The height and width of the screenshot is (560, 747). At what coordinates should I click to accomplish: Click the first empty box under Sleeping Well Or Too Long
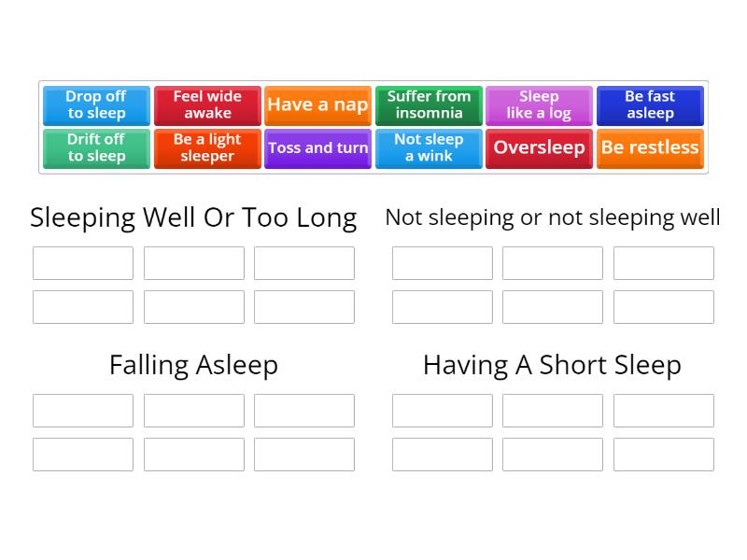point(82,262)
